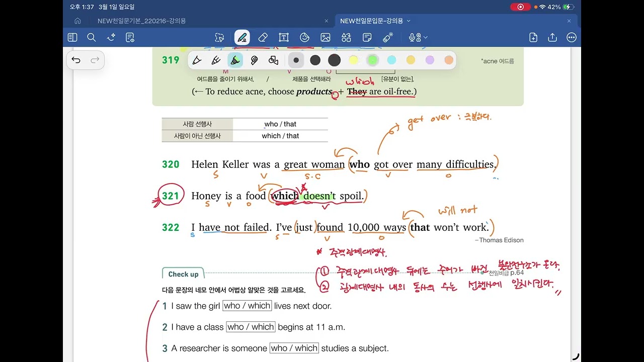Tap the "who / that" table cell
The image size is (644, 362).
point(280,124)
